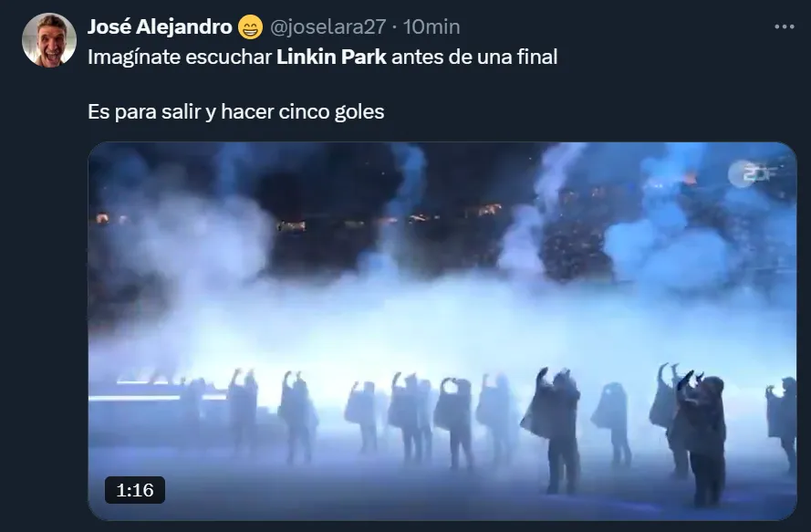Play the embedded stadium video

click(x=442, y=331)
